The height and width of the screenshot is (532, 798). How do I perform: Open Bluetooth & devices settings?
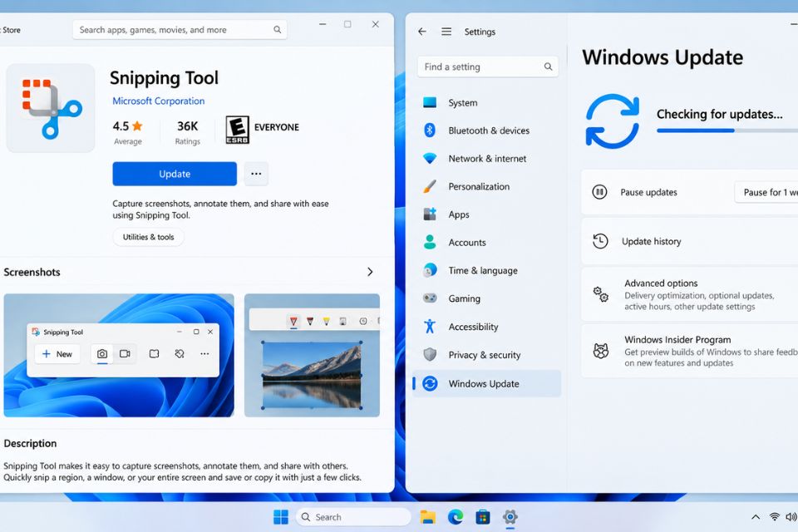(x=486, y=131)
